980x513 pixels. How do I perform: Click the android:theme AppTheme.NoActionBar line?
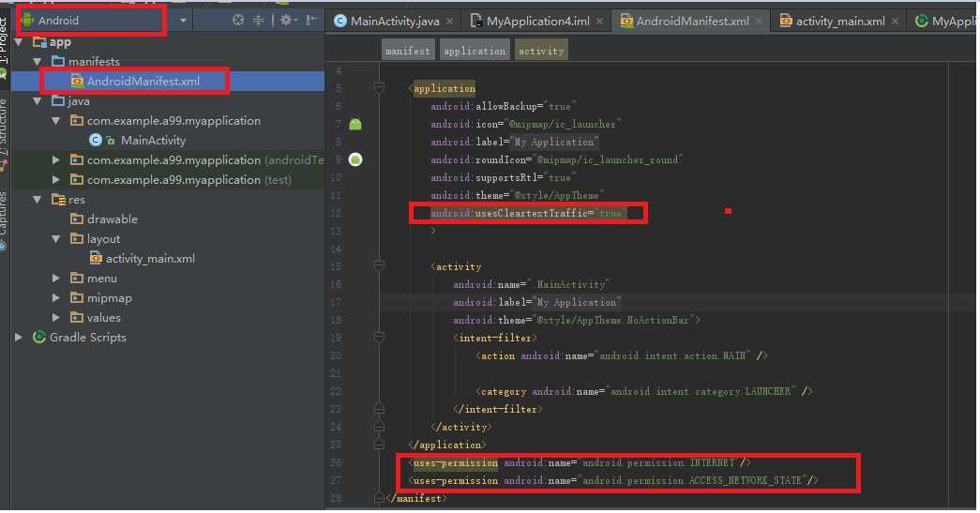click(576, 320)
